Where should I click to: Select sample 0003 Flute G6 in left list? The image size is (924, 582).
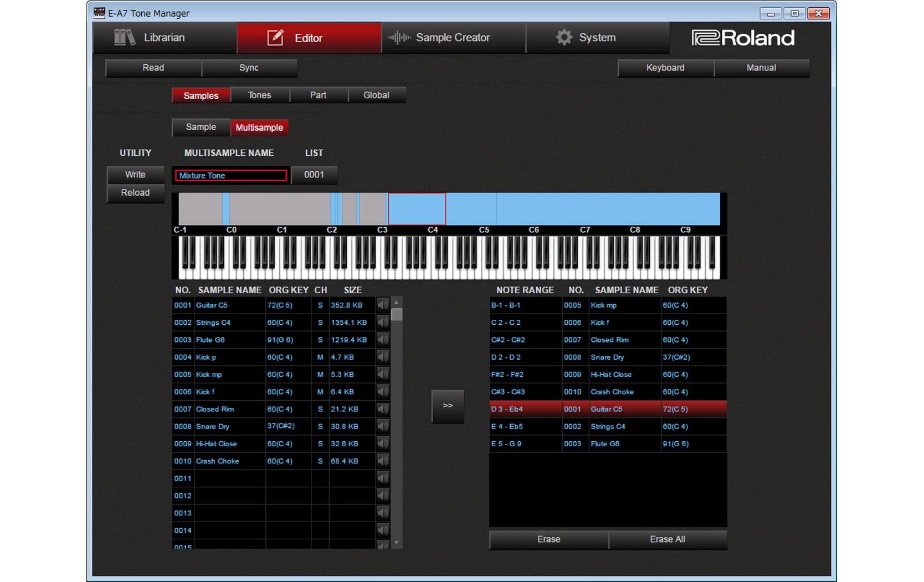coord(274,339)
